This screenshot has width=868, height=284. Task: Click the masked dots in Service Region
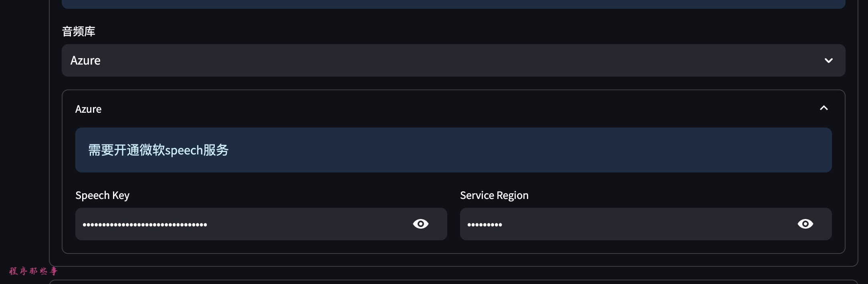pyautogui.click(x=484, y=225)
